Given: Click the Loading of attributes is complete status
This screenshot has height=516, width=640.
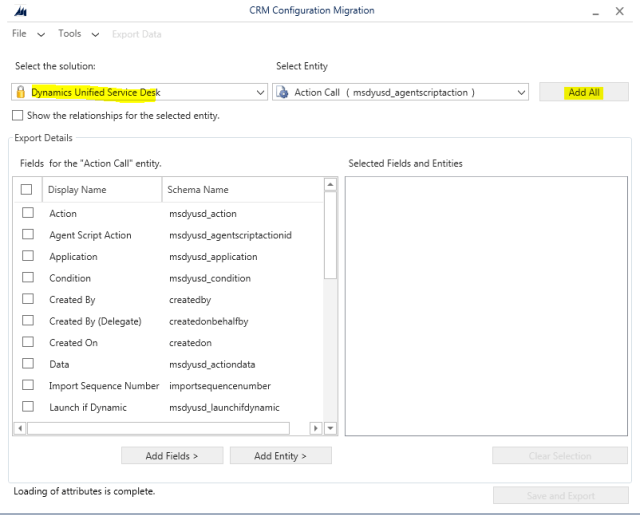Looking at the screenshot, I should [x=84, y=491].
